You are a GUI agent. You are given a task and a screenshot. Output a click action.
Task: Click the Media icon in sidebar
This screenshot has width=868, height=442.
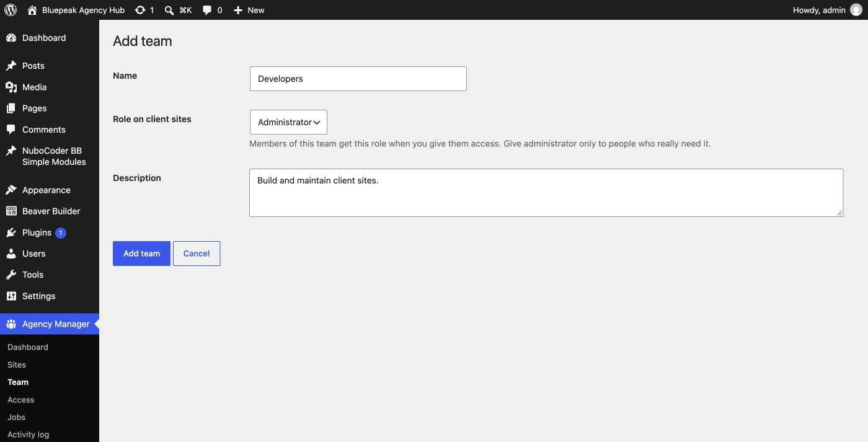tap(11, 87)
